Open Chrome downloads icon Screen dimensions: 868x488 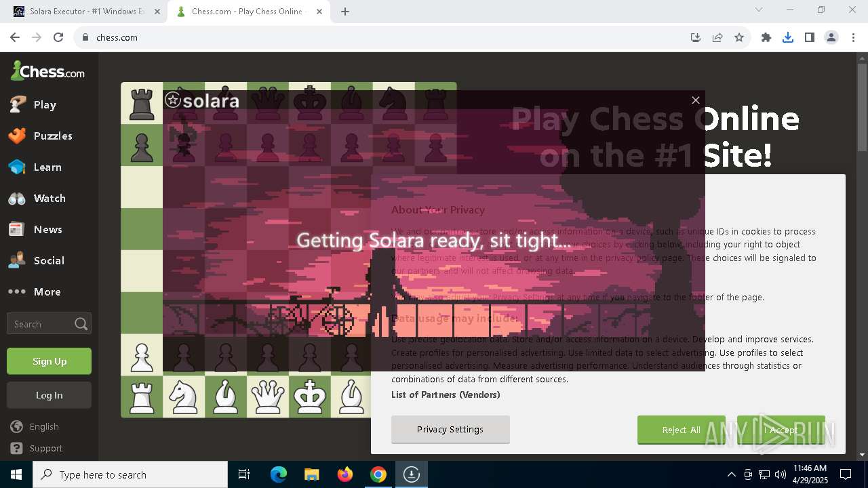788,37
